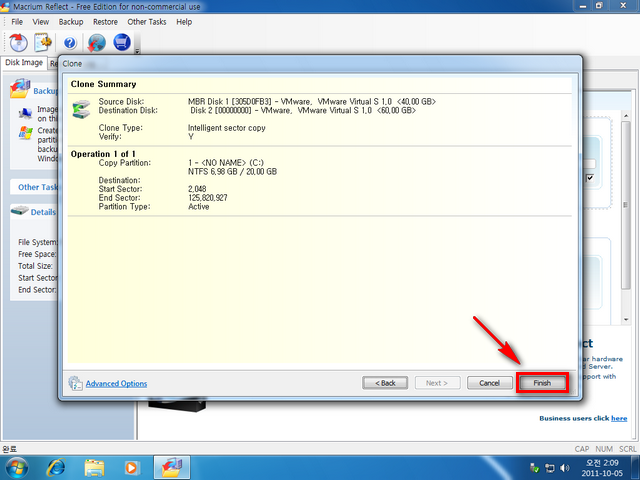Click the 'Clone Summary' heading
Screen dimensions: 640x480
(x=103, y=84)
